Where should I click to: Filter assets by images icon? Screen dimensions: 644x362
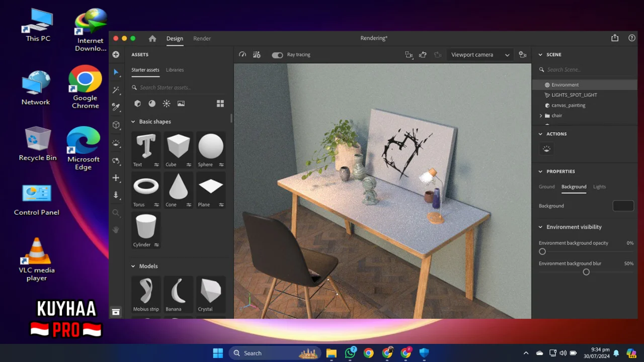pos(181,104)
